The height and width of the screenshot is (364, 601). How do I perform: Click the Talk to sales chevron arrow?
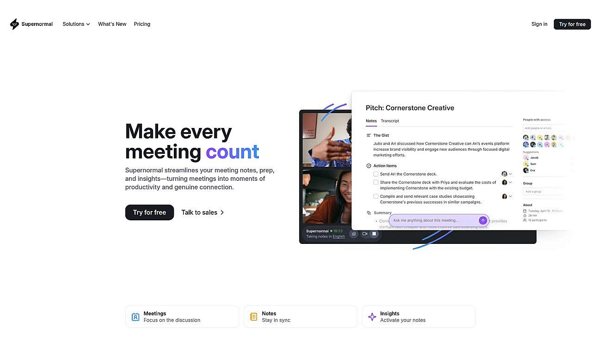tap(222, 212)
